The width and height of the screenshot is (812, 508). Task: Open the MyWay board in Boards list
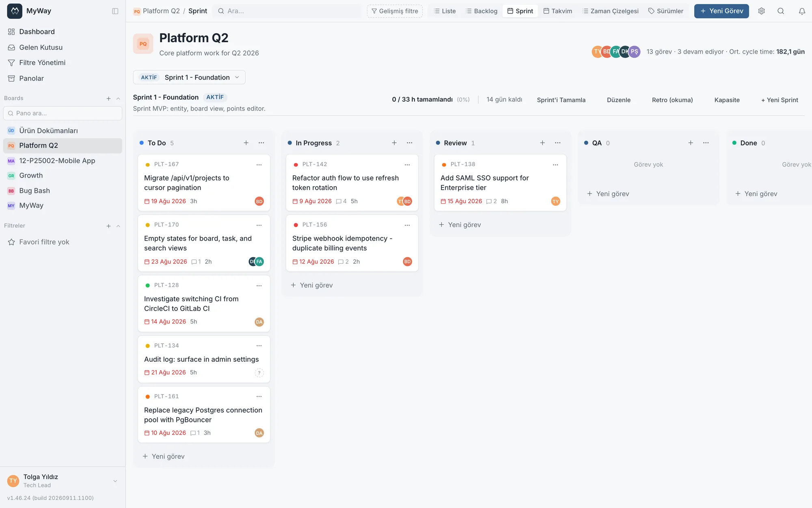click(x=63, y=206)
